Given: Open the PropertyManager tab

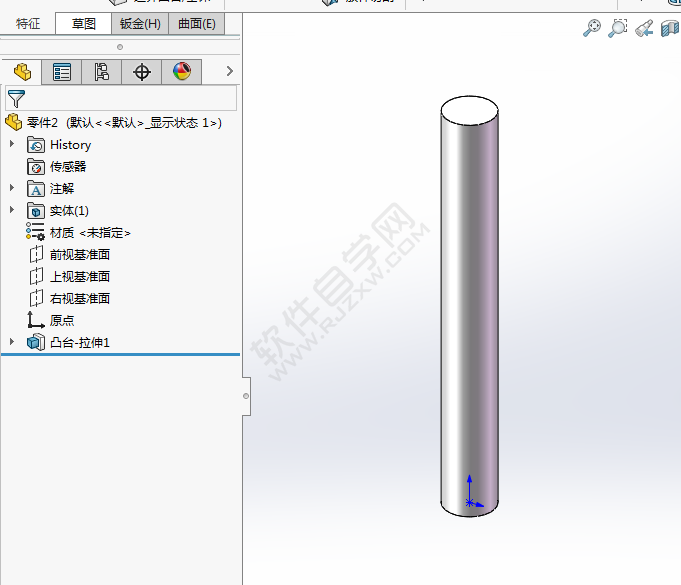Looking at the screenshot, I should click(x=62, y=72).
